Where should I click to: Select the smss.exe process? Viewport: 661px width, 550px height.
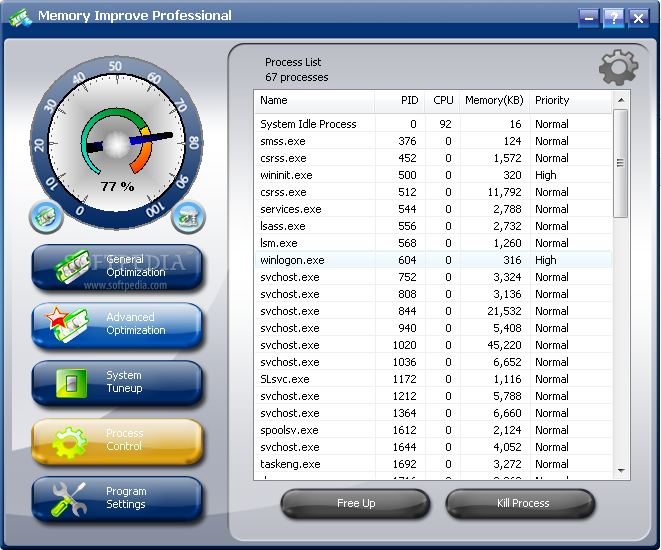[433, 141]
